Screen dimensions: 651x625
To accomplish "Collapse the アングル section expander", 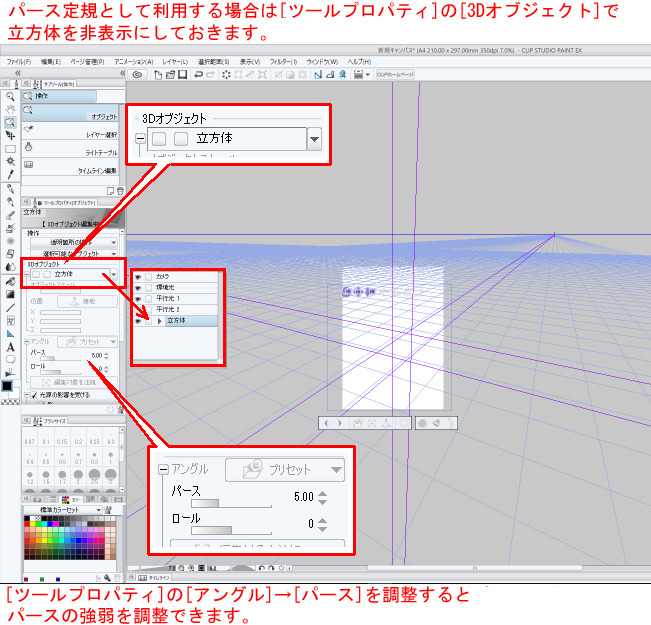I will coord(27,341).
